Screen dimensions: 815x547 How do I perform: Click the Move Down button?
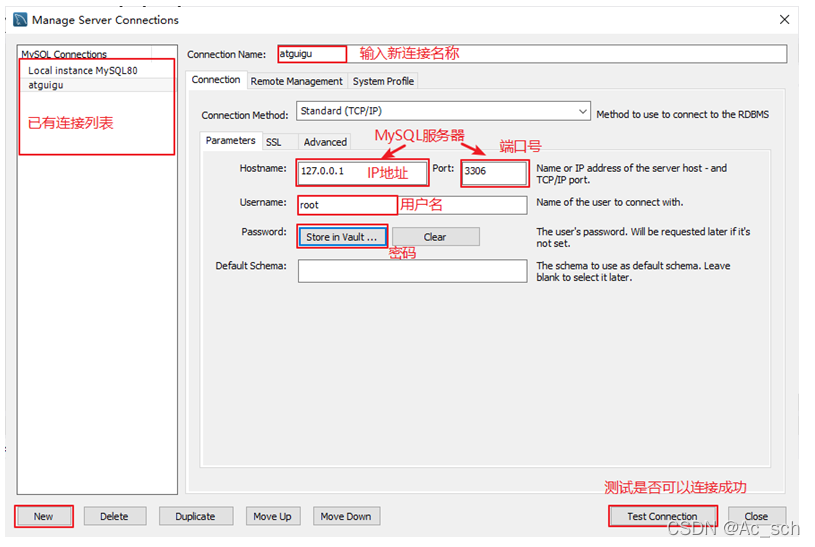click(346, 516)
